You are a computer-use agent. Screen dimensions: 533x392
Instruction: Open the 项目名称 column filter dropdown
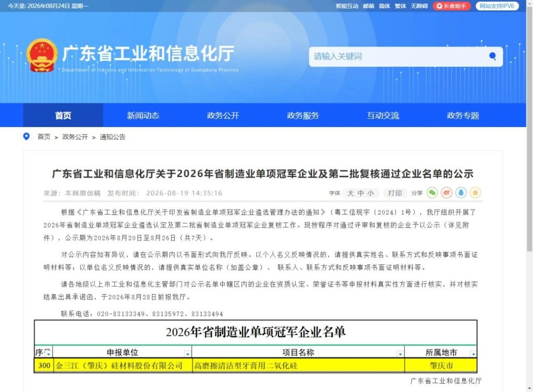tap(400, 353)
